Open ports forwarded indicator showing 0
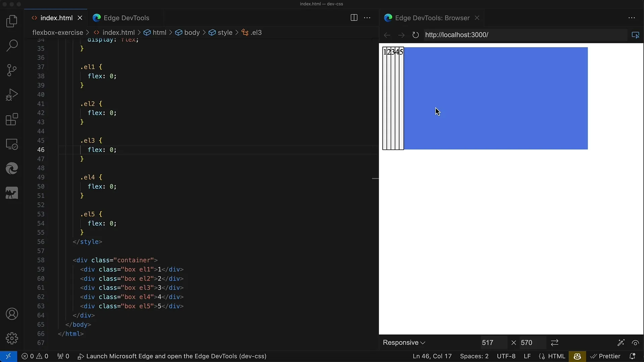The width and height of the screenshot is (644, 362). pyautogui.click(x=63, y=356)
